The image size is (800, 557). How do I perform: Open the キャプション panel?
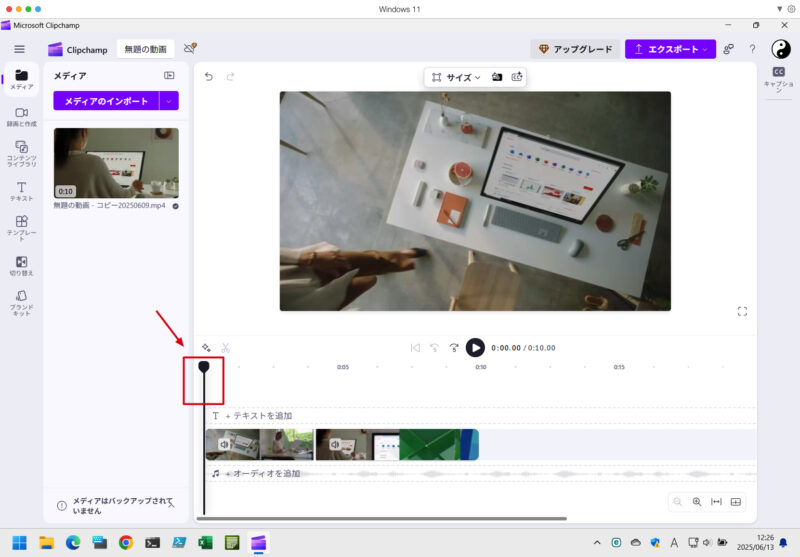pos(779,79)
